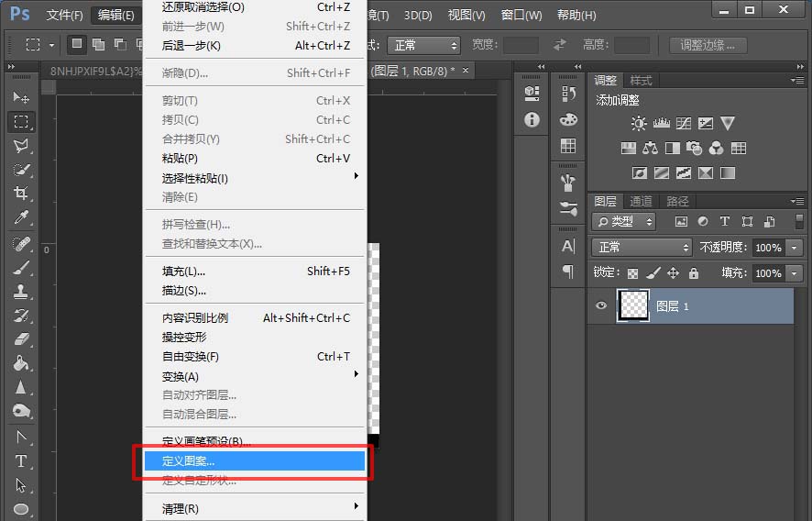The width and height of the screenshot is (812, 521).
Task: Toggle pixel layer filter
Action: pyautogui.click(x=681, y=222)
